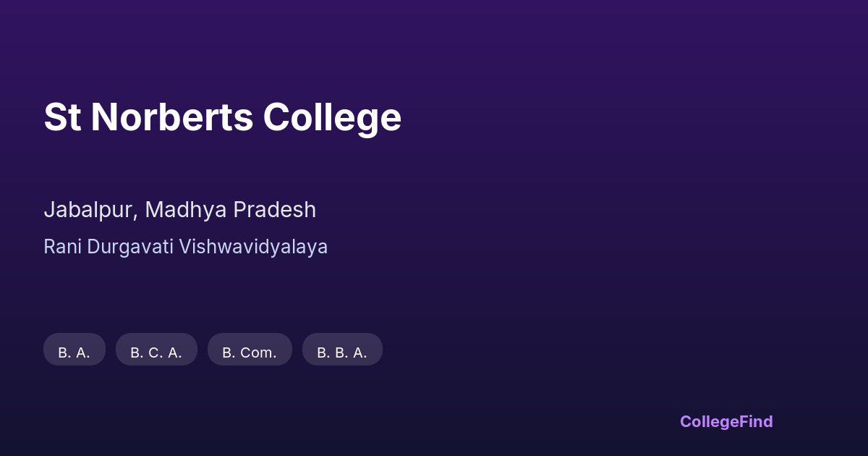Pick the B. B. A. course pill
Image resolution: width=868 pixels, height=456 pixels.
tap(342, 352)
